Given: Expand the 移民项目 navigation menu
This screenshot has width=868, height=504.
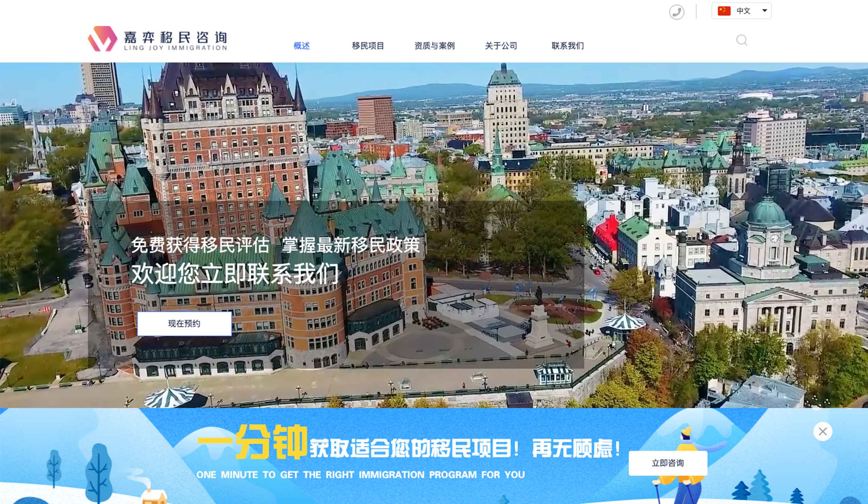Looking at the screenshot, I should 368,46.
